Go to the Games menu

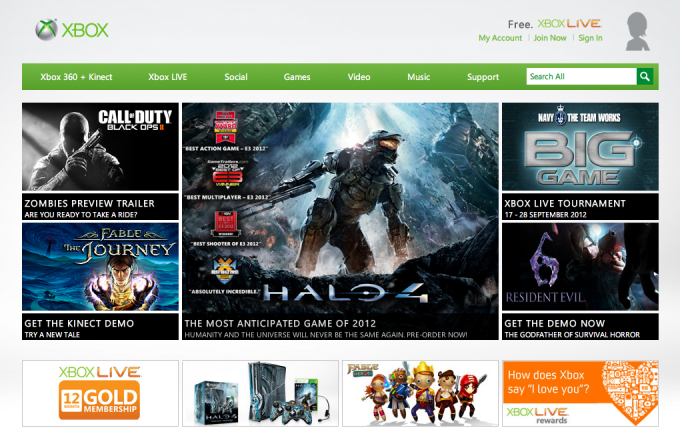297,77
